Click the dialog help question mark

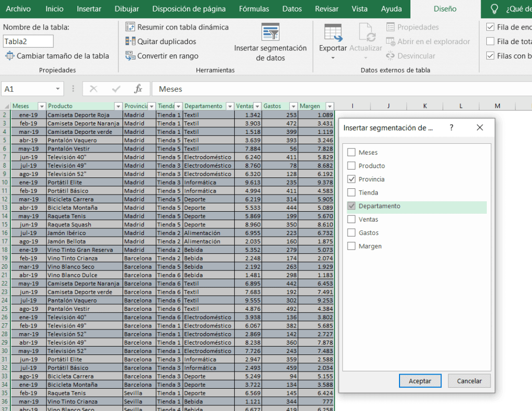click(x=451, y=128)
